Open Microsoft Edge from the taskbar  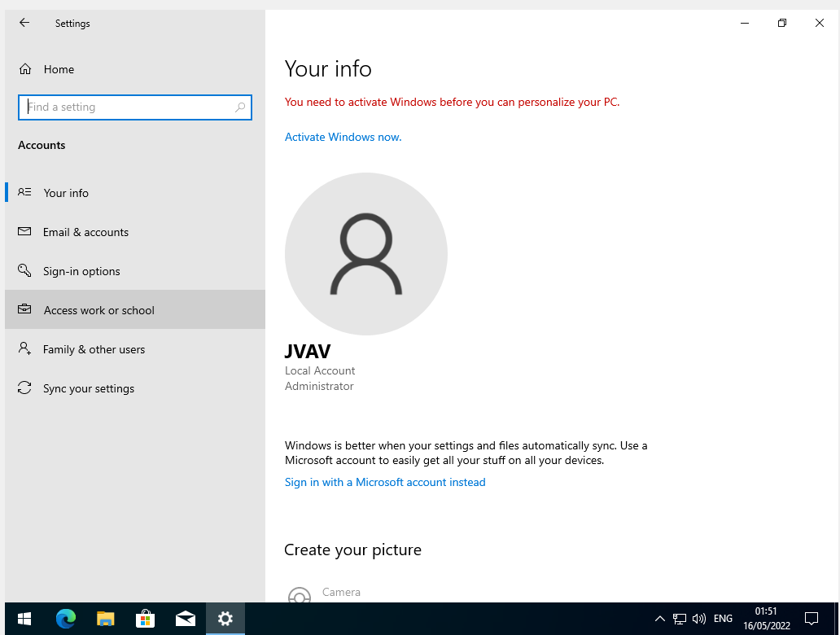tap(65, 619)
